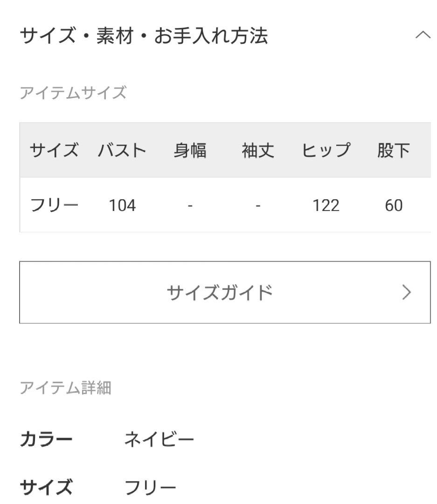This screenshot has height=504, width=437.
Task: Select the サイズ column header
Action: [54, 150]
